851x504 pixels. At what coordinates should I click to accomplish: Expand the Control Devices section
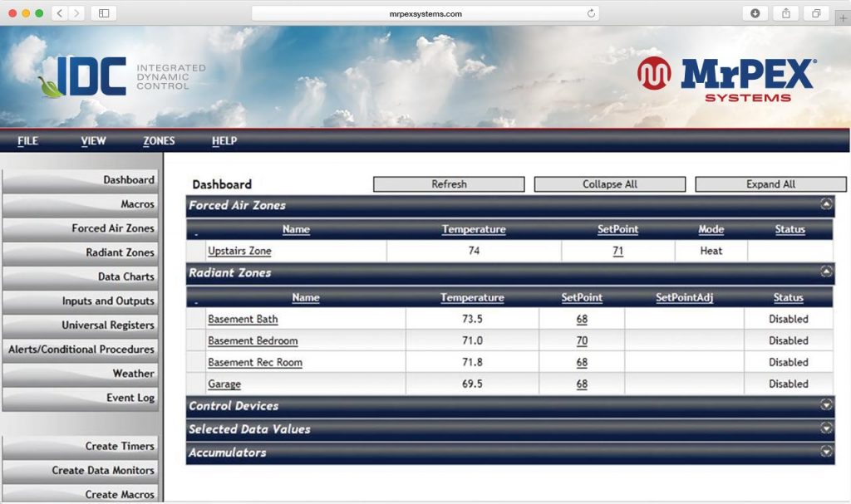coord(826,405)
